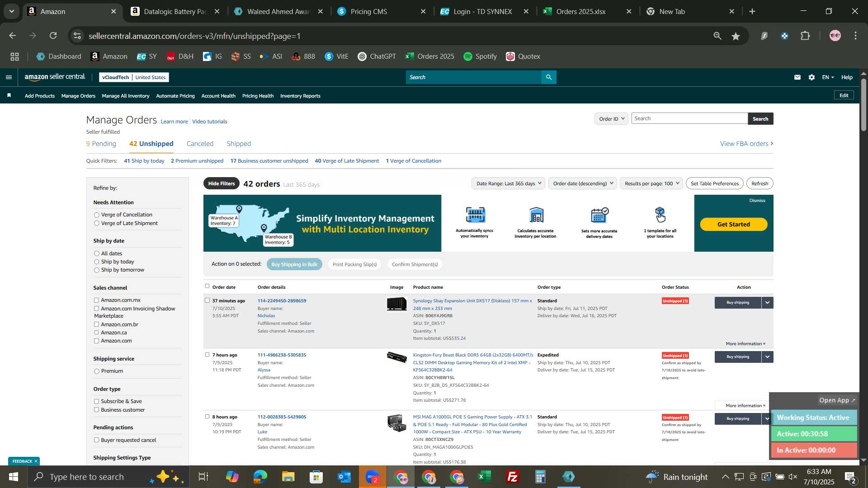This screenshot has width=868, height=488.
Task: Bookmark this page with the star icon
Action: [x=736, y=36]
